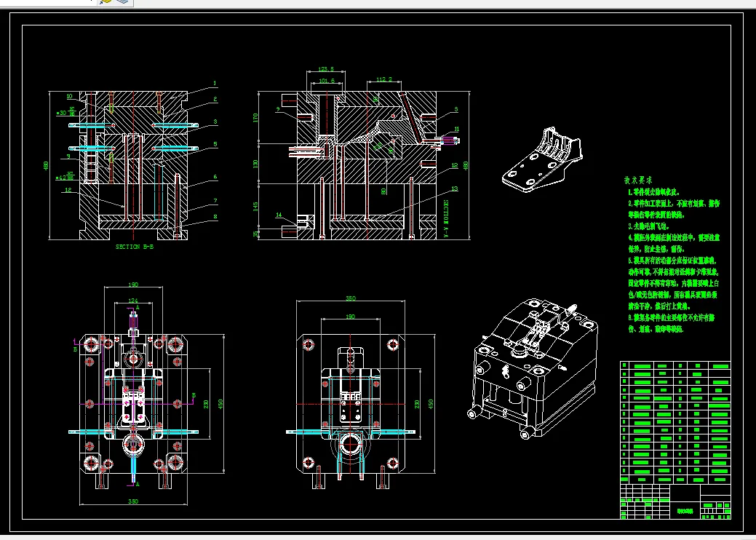Pick the 112.2 dimension text
Image resolution: width=756 pixels, height=540 pixels.
pyautogui.click(x=383, y=79)
